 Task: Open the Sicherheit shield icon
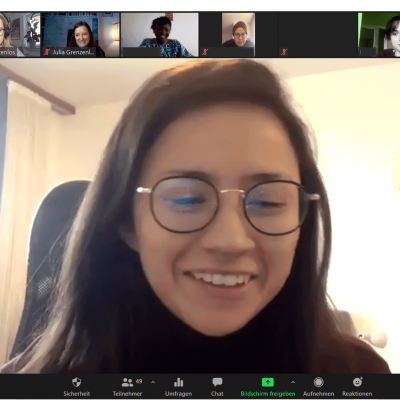click(x=77, y=382)
